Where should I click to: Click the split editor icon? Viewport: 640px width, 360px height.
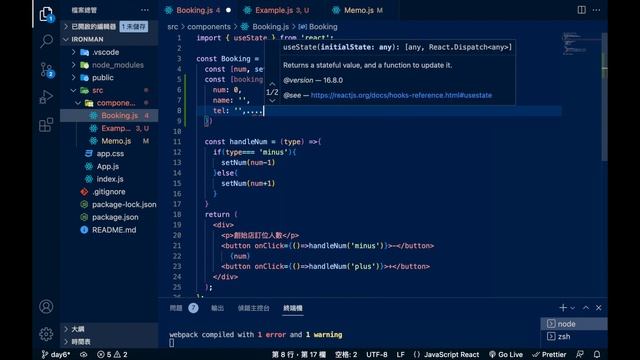point(581,10)
